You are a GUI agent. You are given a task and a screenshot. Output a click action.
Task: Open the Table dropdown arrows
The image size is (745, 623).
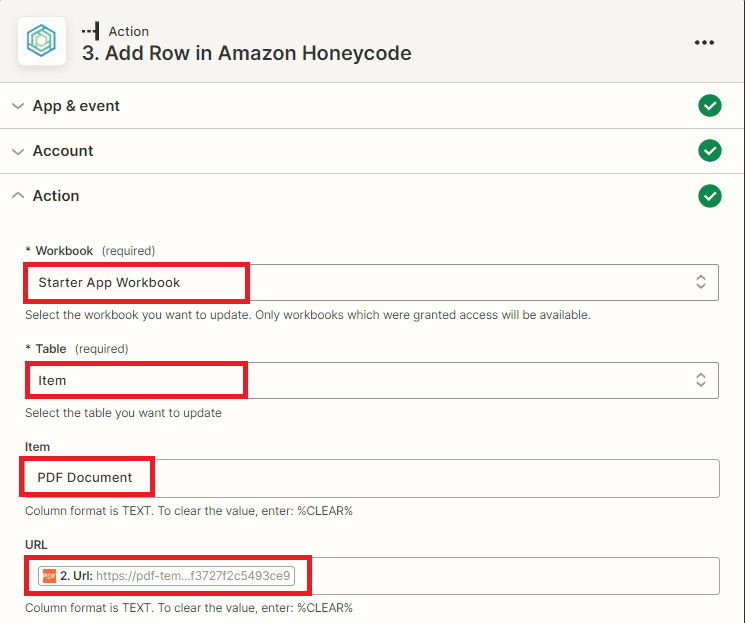pos(701,380)
